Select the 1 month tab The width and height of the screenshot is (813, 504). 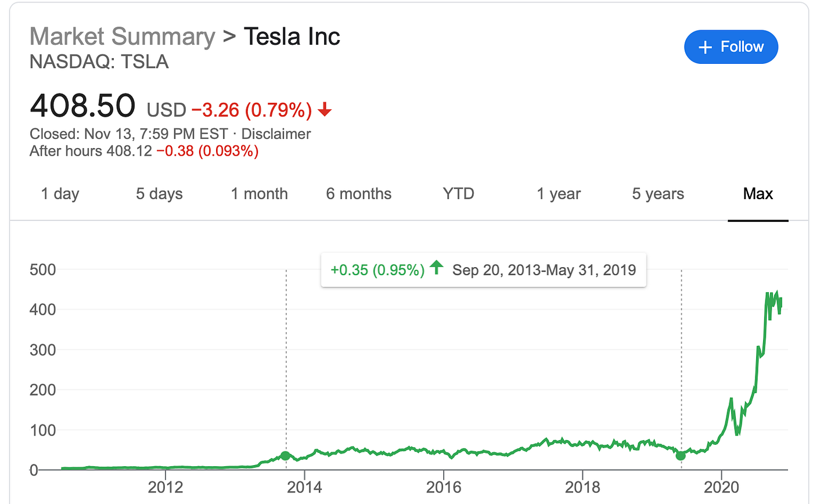coord(259,193)
